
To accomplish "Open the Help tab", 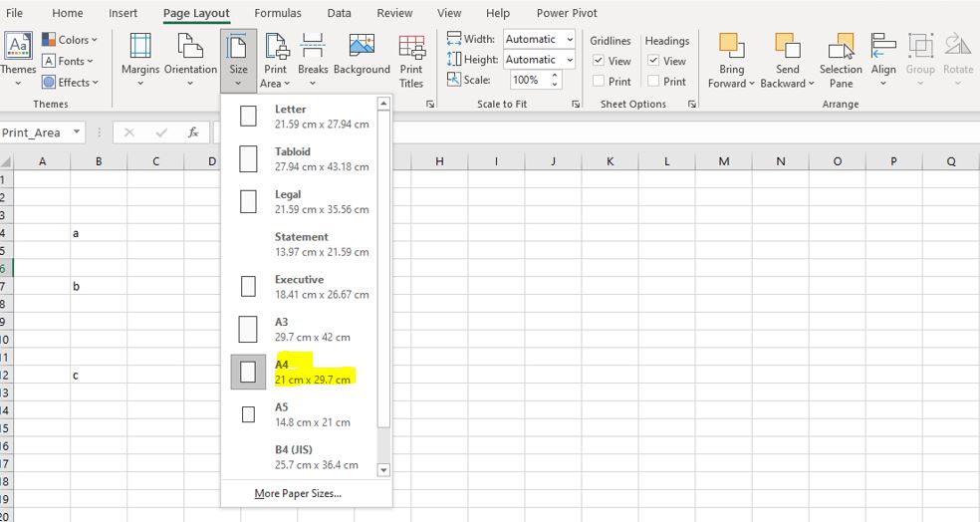I will point(498,13).
